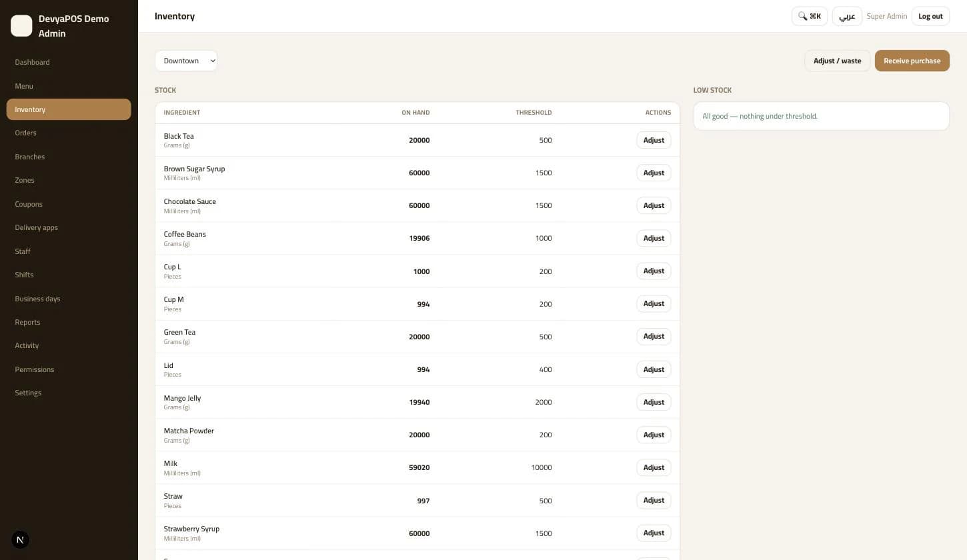Switch language to Arabic

click(x=847, y=16)
